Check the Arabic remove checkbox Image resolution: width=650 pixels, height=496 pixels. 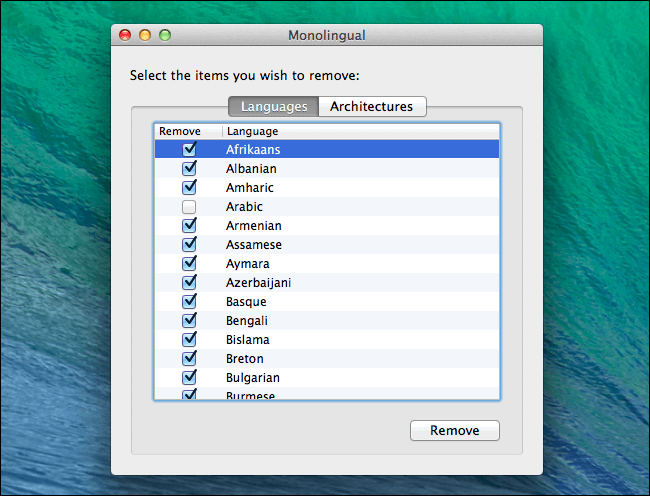pyautogui.click(x=189, y=207)
